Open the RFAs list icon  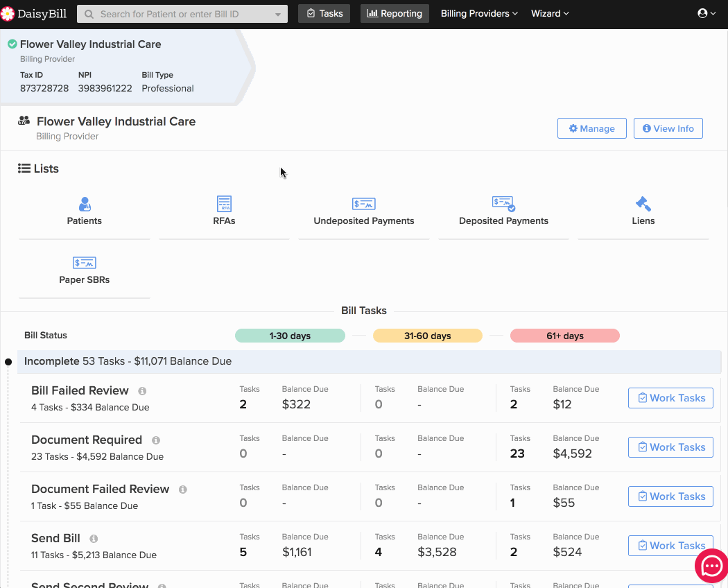[x=224, y=204]
